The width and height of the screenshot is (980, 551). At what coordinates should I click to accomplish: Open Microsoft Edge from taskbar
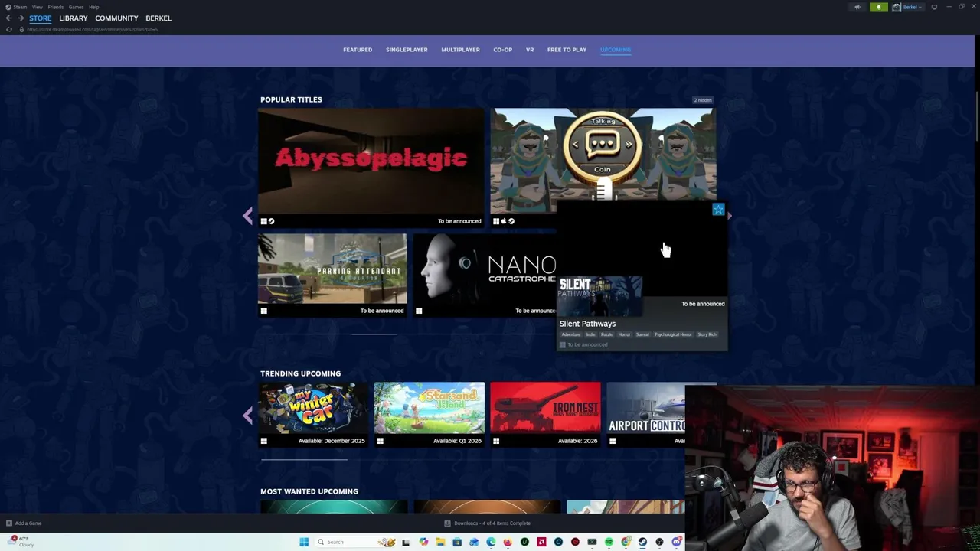click(491, 542)
